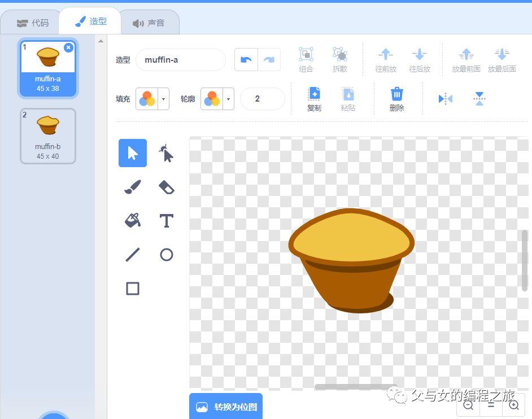532x419 pixels.
Task: Choose the Rectangle tool
Action: coord(133,289)
